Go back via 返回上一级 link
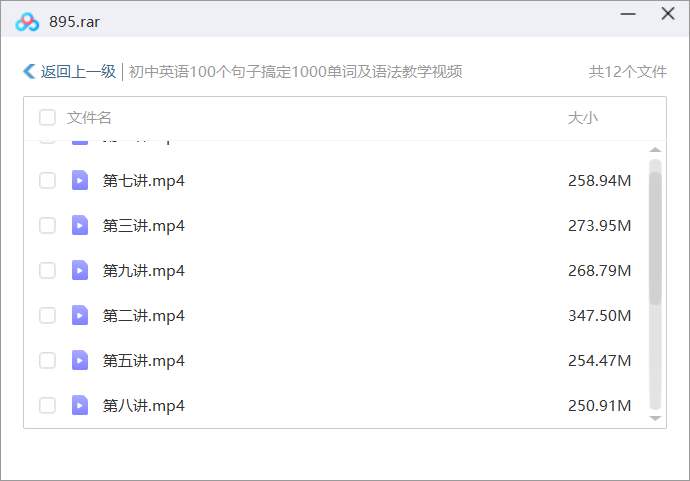 click(x=78, y=72)
